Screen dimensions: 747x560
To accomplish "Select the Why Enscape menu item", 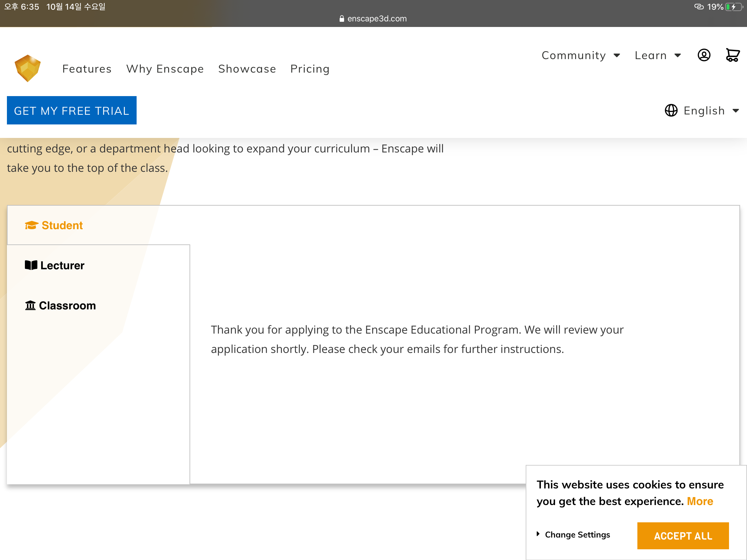I will 165,69.
